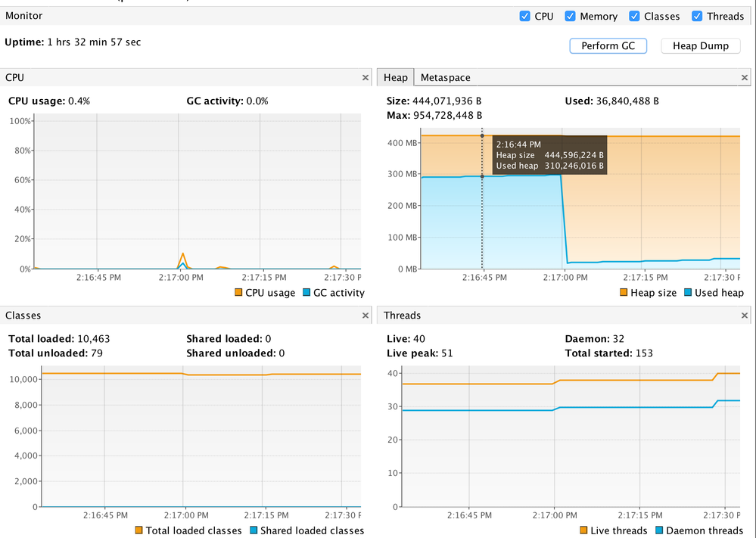Click the Perform GC button
Image resolution: width=756 pixels, height=538 pixels.
point(608,46)
